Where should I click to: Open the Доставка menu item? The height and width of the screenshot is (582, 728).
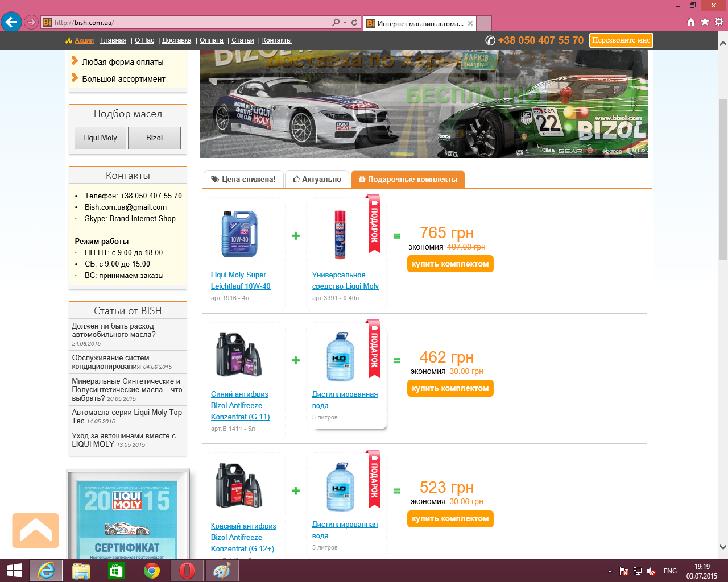tap(176, 40)
